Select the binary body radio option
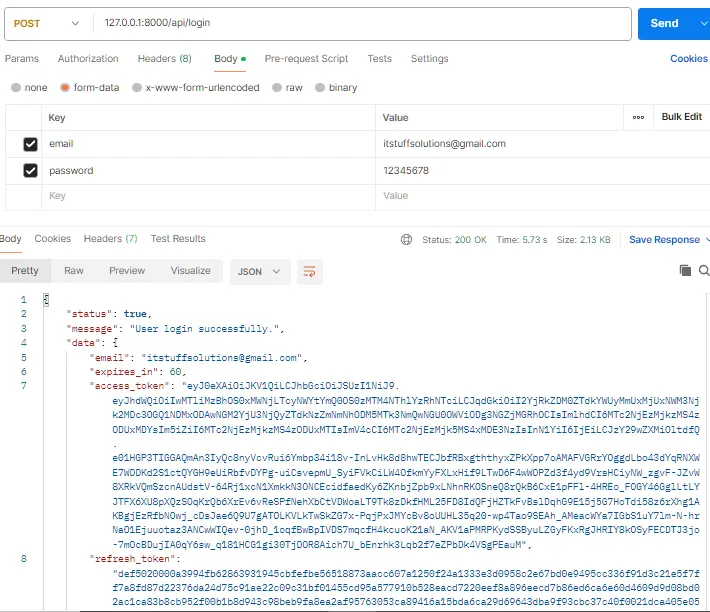This screenshot has width=710, height=612. point(320,87)
